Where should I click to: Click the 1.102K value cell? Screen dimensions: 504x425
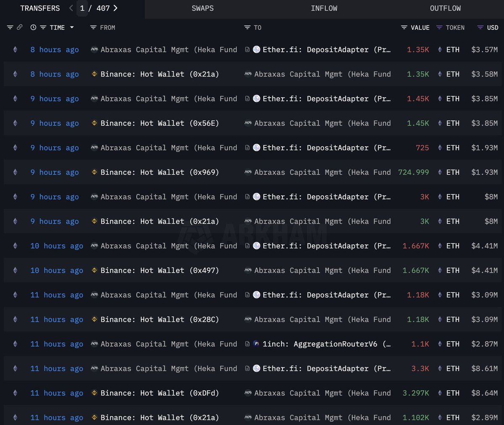(416, 417)
